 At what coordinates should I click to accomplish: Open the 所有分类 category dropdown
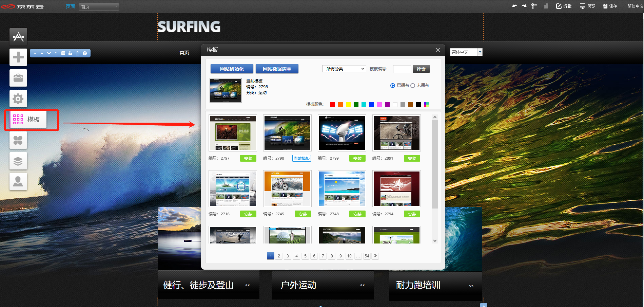pos(344,69)
